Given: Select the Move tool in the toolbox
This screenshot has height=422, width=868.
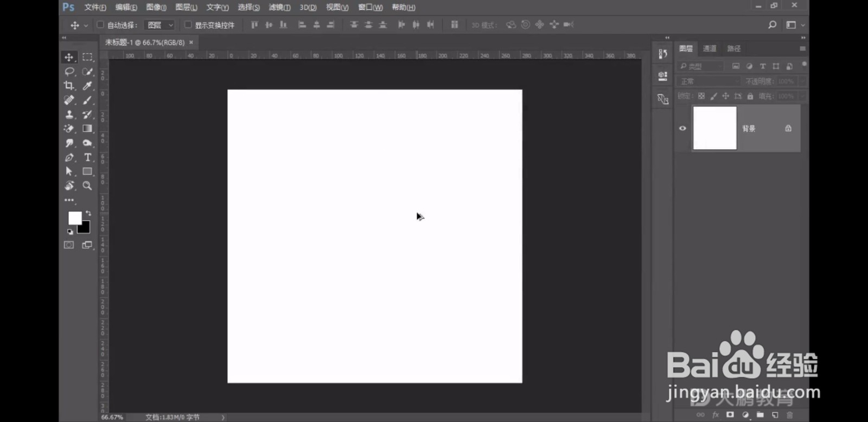Looking at the screenshot, I should pos(69,57).
